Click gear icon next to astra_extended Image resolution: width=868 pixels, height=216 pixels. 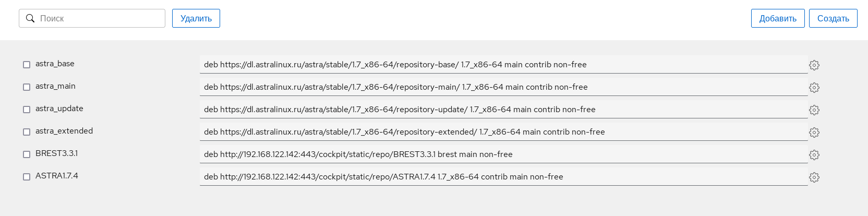tap(814, 133)
